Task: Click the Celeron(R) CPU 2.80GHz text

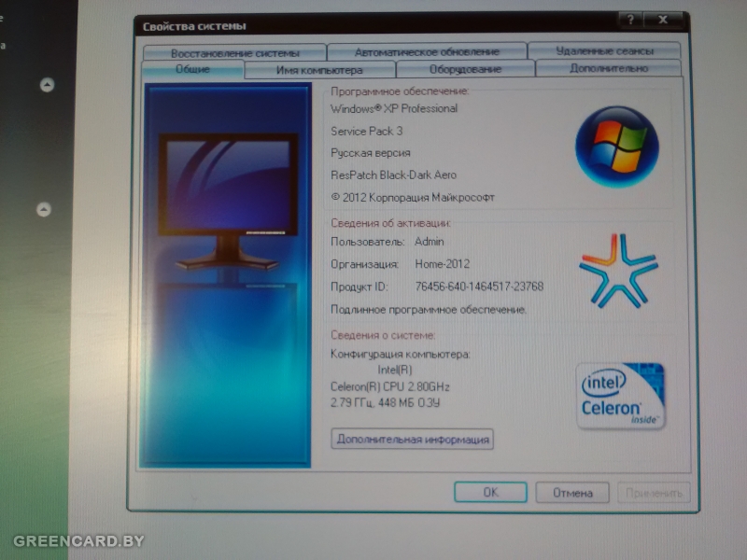Action: (x=389, y=386)
